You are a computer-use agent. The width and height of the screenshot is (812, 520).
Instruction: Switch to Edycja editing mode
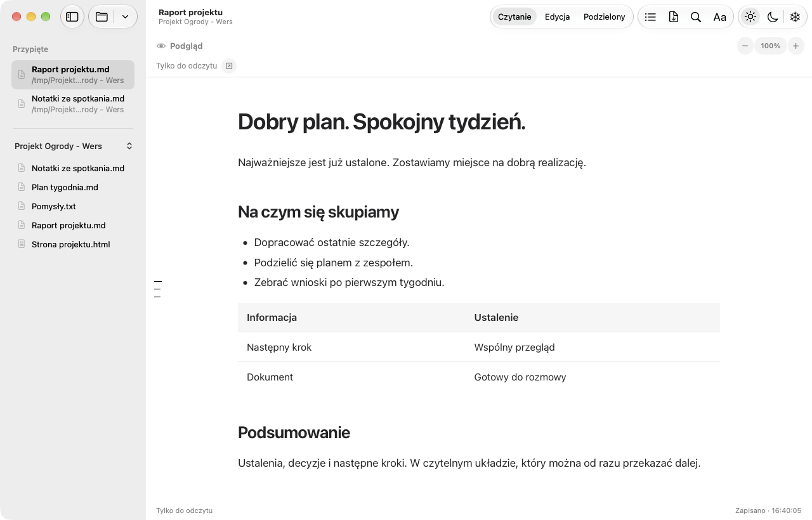point(558,17)
